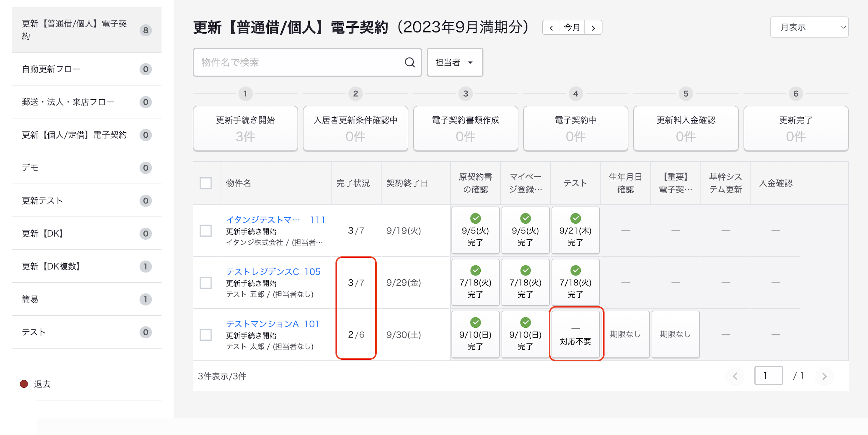Select step 4 電子契約中 card
The width and height of the screenshot is (868, 435).
(x=575, y=129)
